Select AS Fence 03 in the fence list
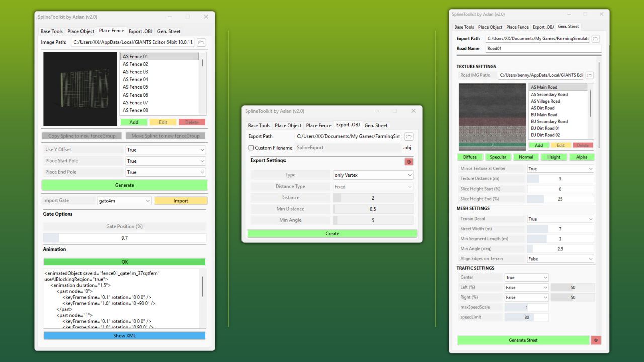Screen dimensions: 644x362 [x=135, y=71]
